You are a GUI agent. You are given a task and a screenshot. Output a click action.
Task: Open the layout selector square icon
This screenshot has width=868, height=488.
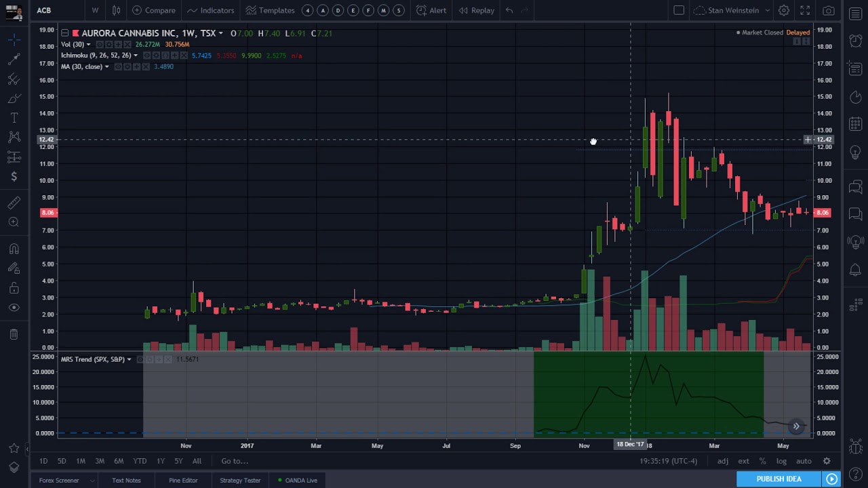[x=679, y=10]
